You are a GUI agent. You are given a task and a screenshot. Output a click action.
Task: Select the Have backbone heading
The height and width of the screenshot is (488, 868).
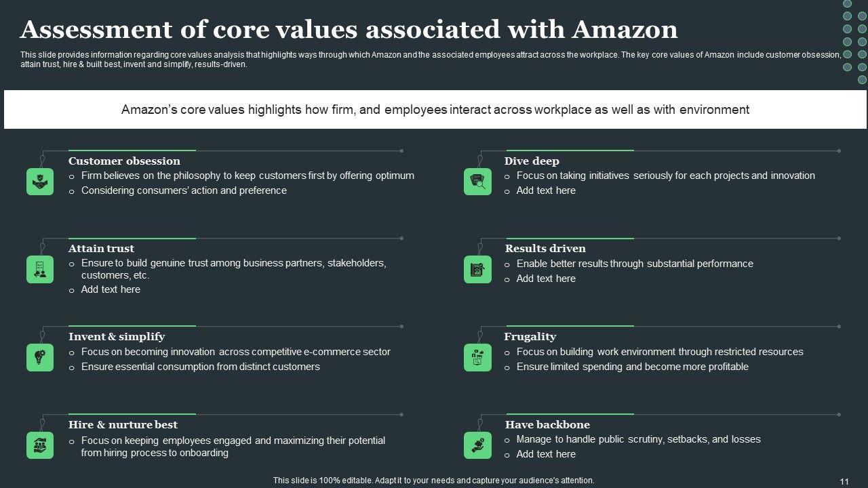pyautogui.click(x=547, y=425)
